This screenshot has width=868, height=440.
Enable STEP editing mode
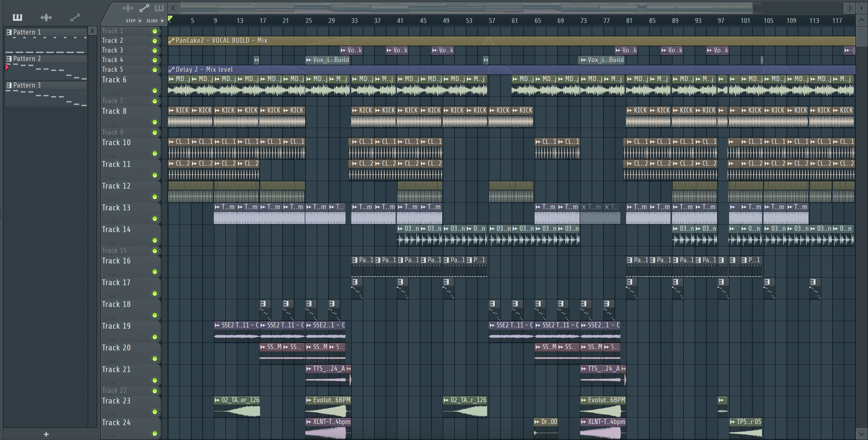(x=140, y=21)
